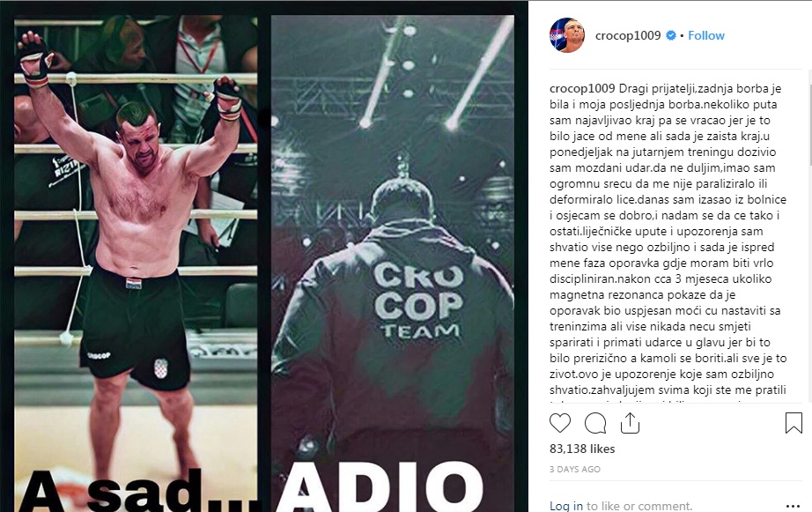View the 83,138 likes list

click(582, 449)
